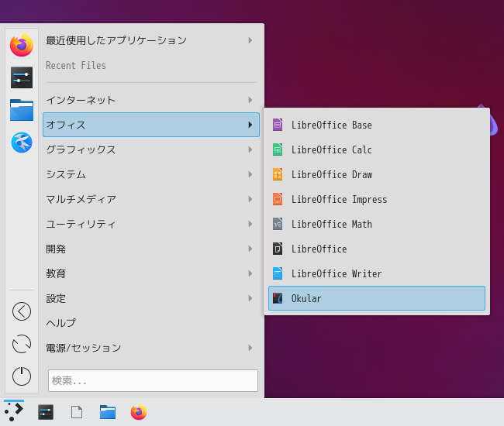
Task: Open System Settings from the taskbar
Action: 46,412
